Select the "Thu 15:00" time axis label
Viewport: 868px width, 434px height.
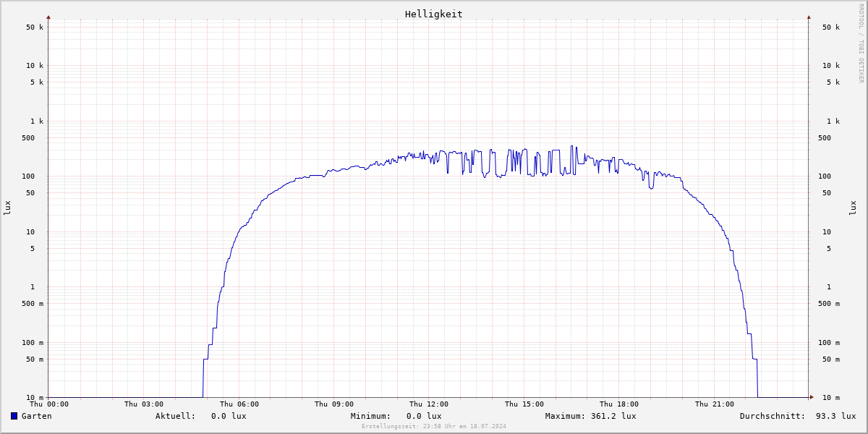[524, 404]
